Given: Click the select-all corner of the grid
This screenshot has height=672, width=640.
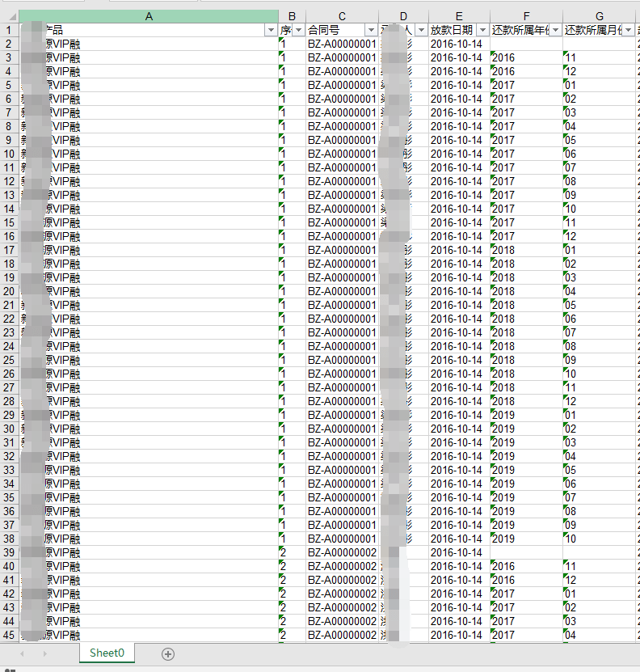Looking at the screenshot, I should coord(9,16).
